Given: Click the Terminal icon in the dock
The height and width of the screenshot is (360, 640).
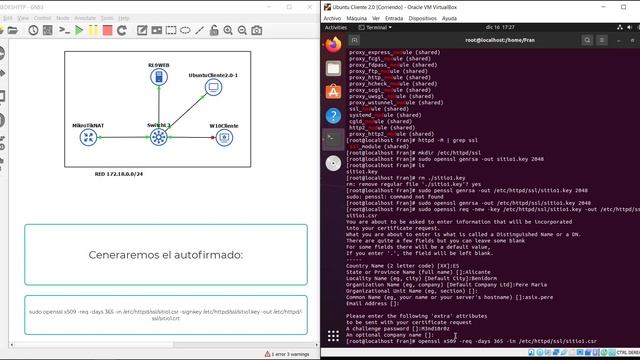Looking at the screenshot, I should point(333,140).
